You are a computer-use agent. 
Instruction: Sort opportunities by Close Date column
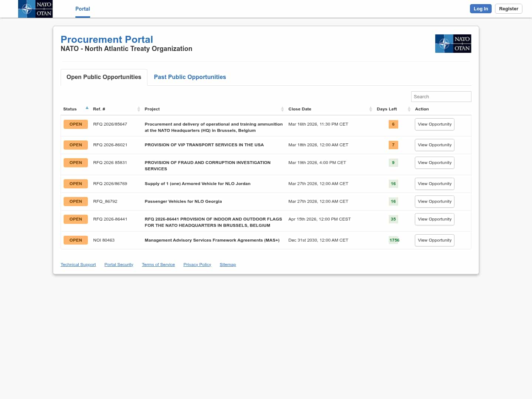coord(370,109)
